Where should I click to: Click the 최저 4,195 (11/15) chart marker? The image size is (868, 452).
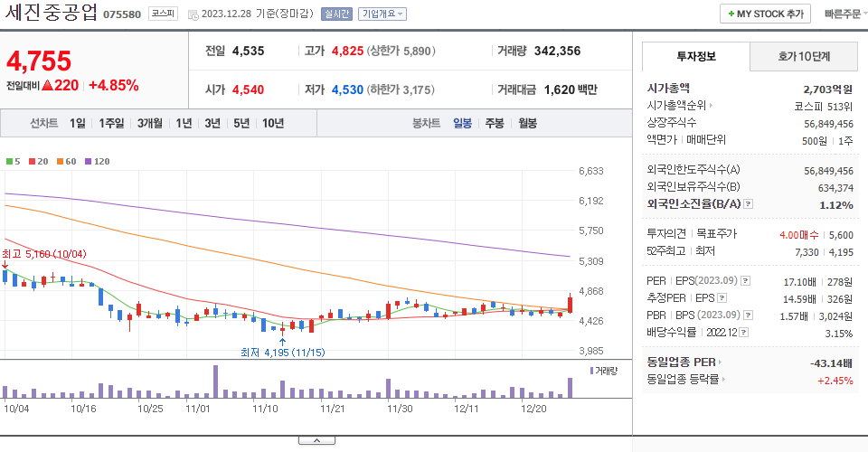[x=283, y=353]
